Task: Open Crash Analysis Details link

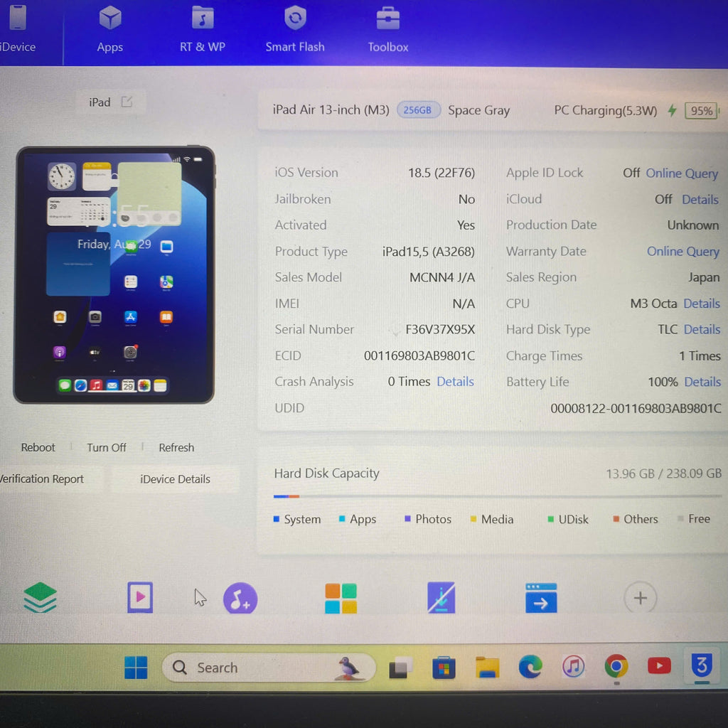Action: 456,382
